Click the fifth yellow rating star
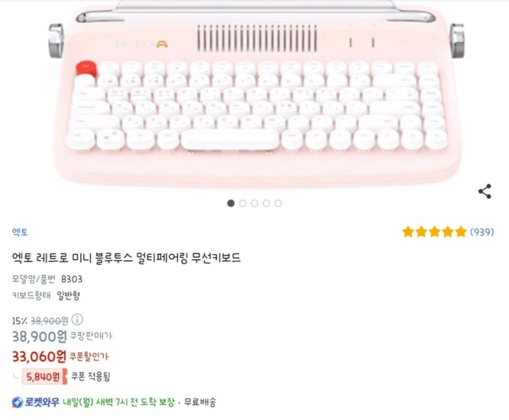 pos(460,232)
